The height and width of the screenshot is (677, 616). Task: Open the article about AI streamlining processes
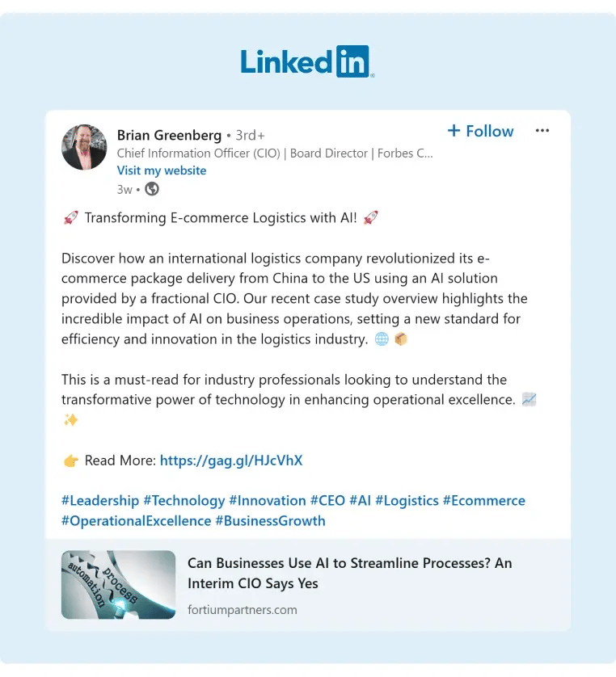click(x=349, y=573)
